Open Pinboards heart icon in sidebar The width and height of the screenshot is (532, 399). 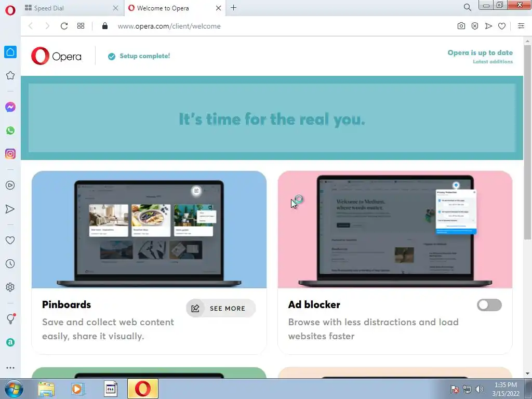pyautogui.click(x=10, y=240)
